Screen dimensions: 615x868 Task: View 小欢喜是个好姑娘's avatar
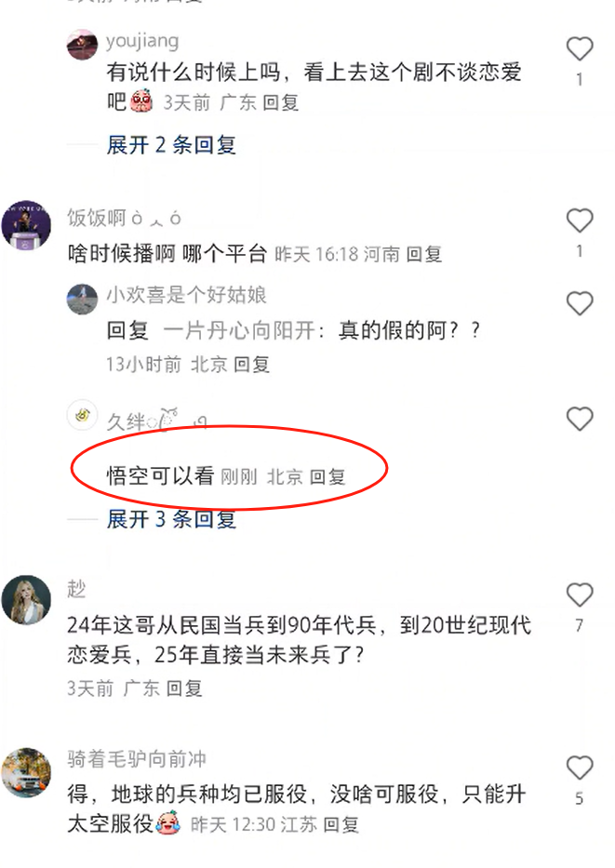pos(83,299)
